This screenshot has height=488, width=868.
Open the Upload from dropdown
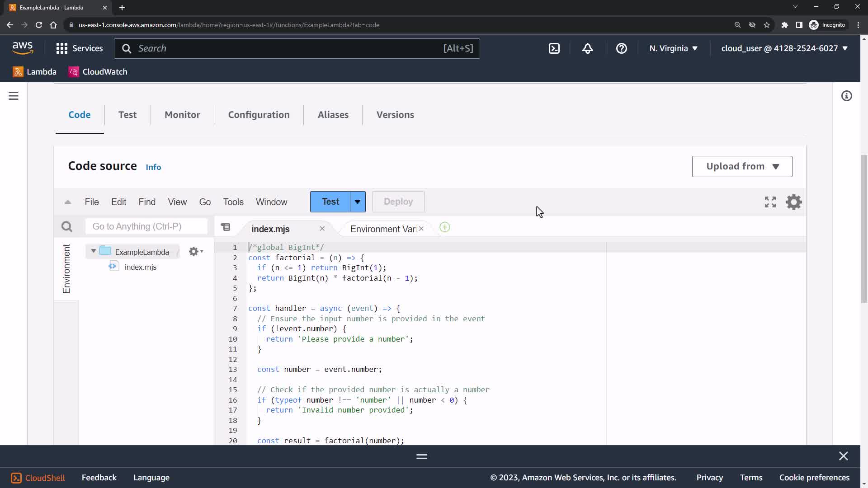741,166
